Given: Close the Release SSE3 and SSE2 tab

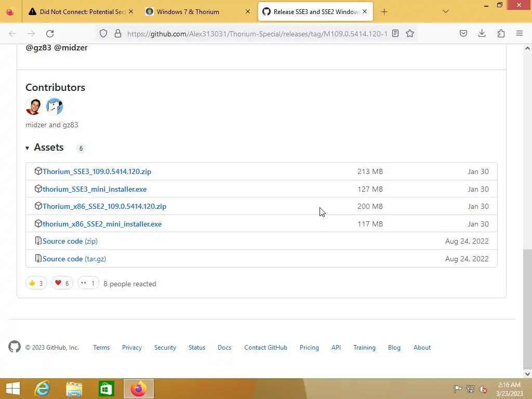Looking at the screenshot, I should (x=365, y=11).
